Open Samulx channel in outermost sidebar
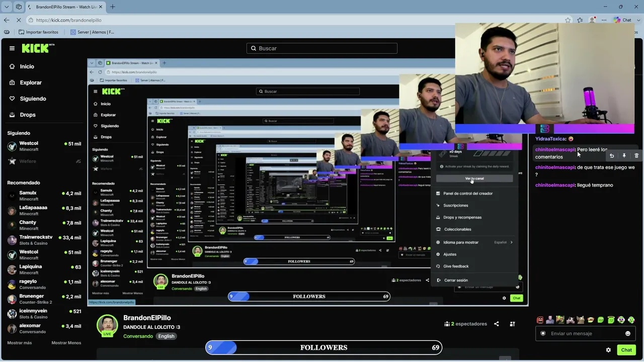Viewport: 644px width, 362px height. pyautogui.click(x=44, y=196)
